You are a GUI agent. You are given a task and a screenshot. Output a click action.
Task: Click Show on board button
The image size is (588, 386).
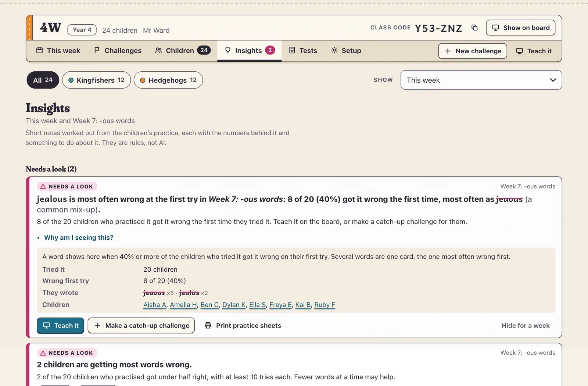[x=520, y=28]
